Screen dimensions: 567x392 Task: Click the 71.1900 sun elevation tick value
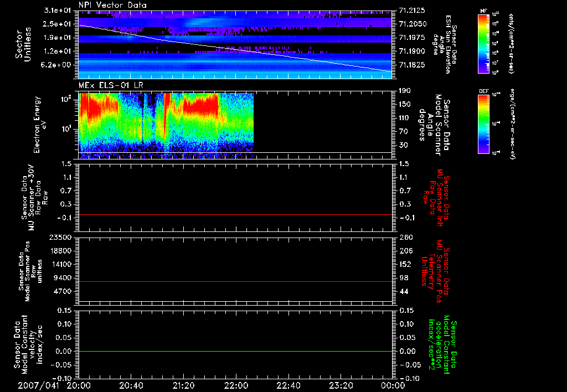pos(412,51)
